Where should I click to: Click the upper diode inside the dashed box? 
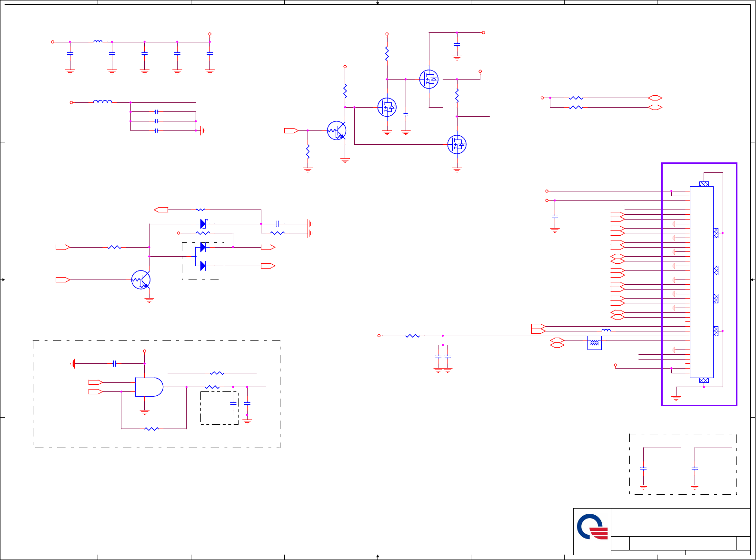pos(203,247)
